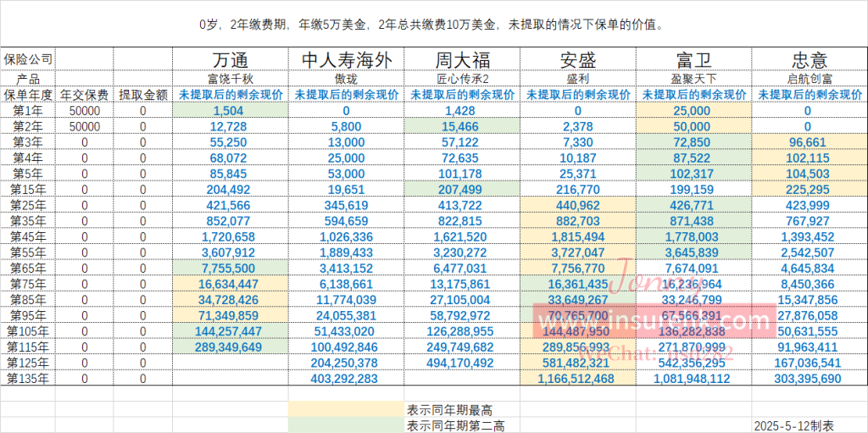
Task: Click the value 72,850 under 富卫
Action: [x=693, y=142]
